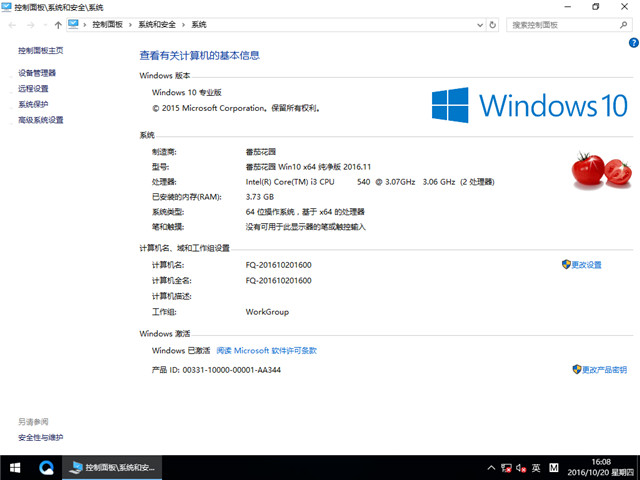Open the recent locations dropdown arrow

[x=45, y=25]
